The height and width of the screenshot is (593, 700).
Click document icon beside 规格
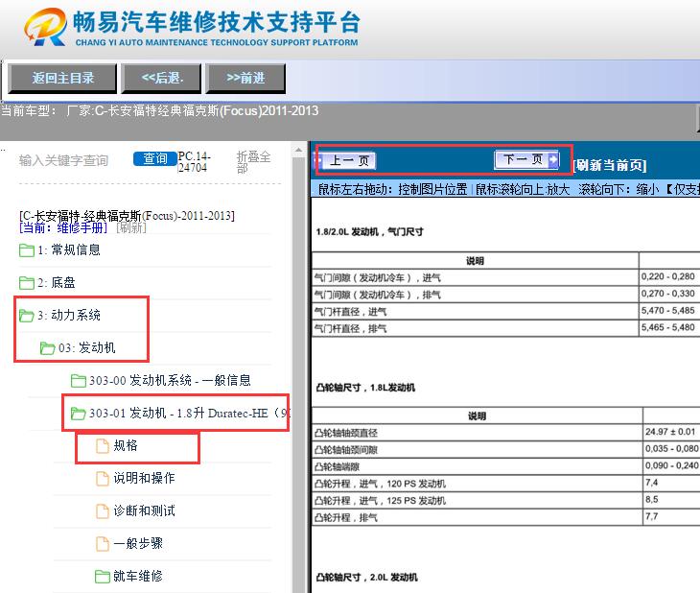(103, 445)
